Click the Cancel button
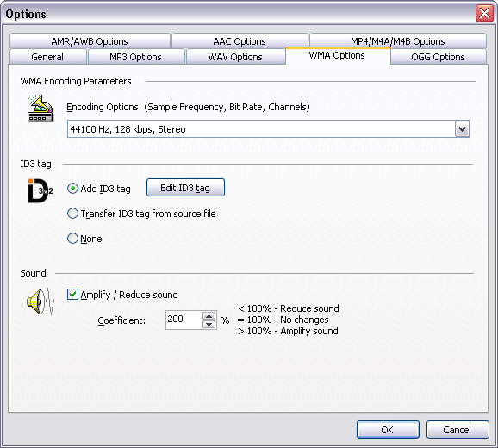 458,430
